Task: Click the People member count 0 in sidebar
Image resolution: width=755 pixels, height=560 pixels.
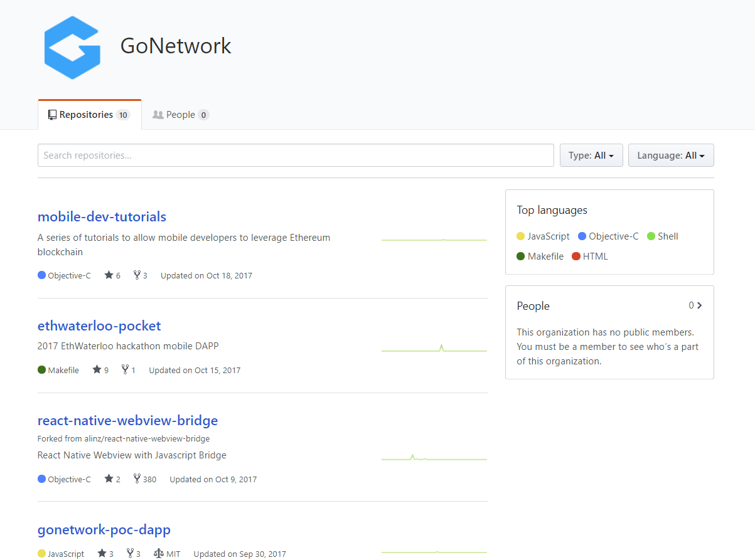Action: coord(691,305)
